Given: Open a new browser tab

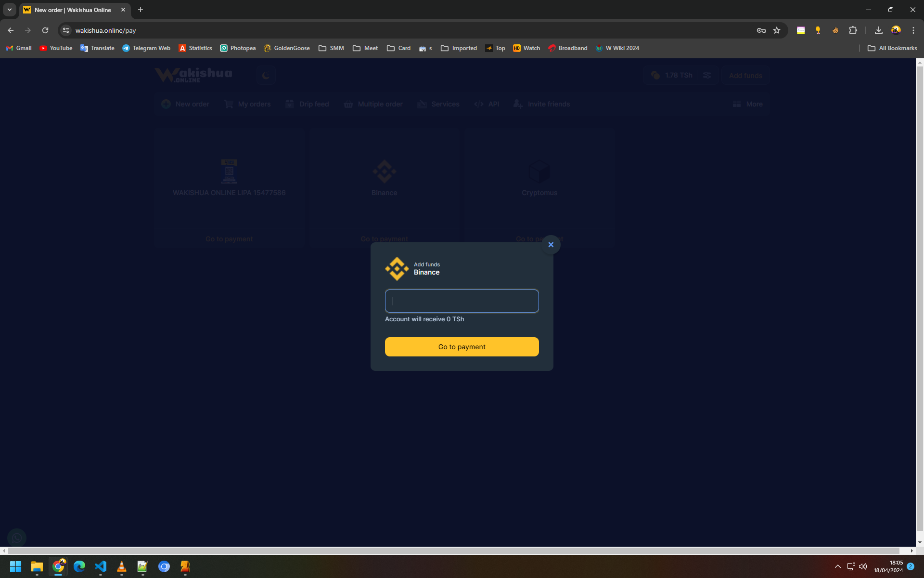Looking at the screenshot, I should click(141, 10).
